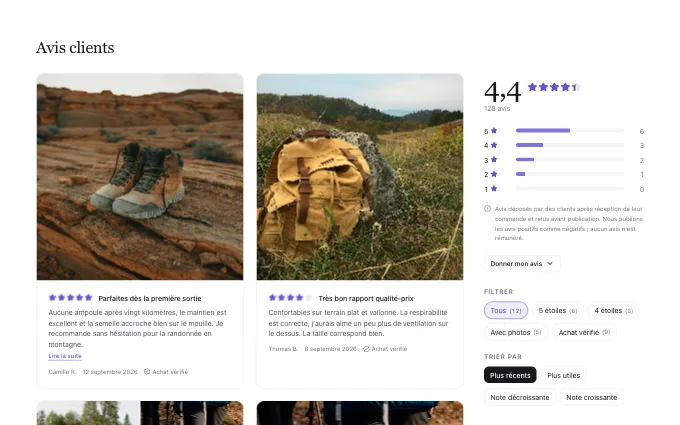Click the 1-star rating distribution bar
The image size is (680, 425).
coord(570,189)
